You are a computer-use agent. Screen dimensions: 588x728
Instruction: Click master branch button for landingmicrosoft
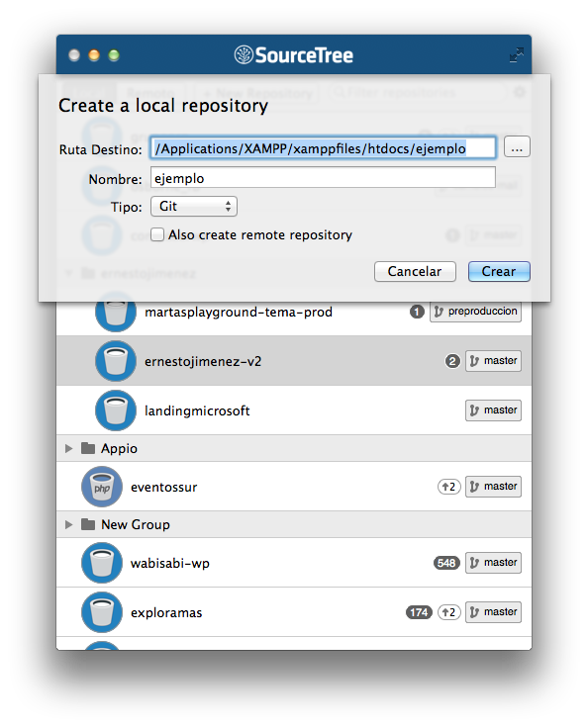pos(493,410)
